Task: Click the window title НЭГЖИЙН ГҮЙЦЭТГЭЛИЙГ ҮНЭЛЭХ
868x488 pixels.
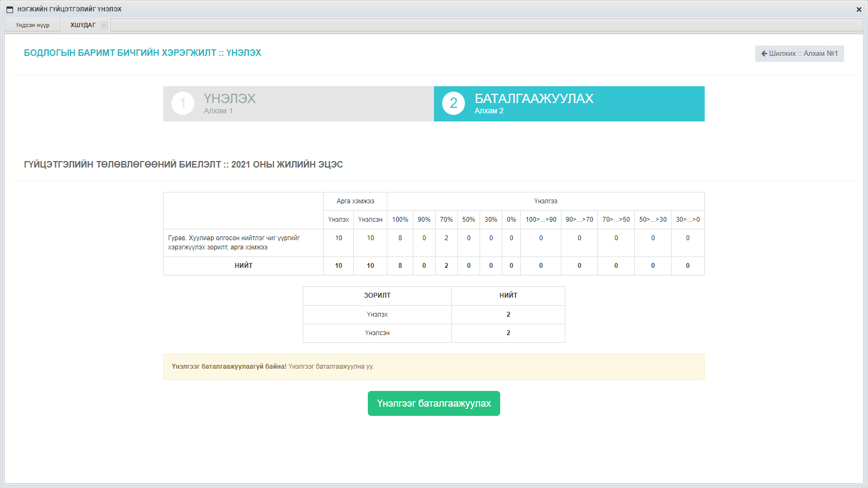Action: (69, 9)
